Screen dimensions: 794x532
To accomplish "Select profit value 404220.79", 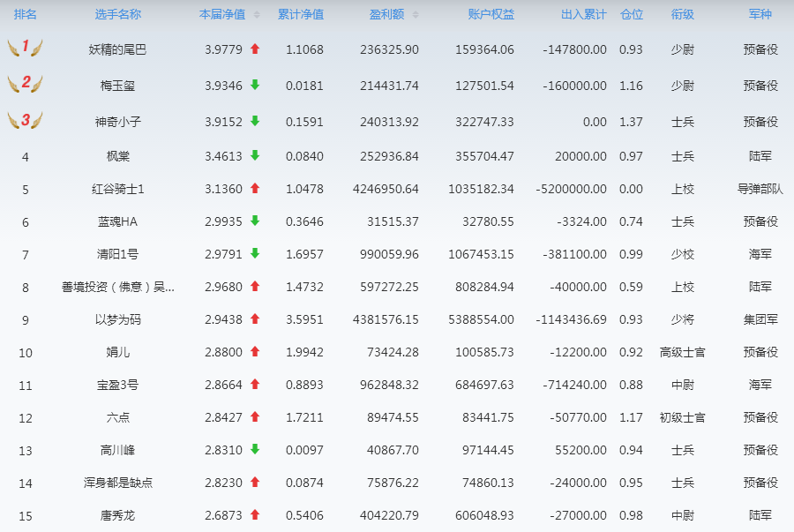I will (x=389, y=516).
